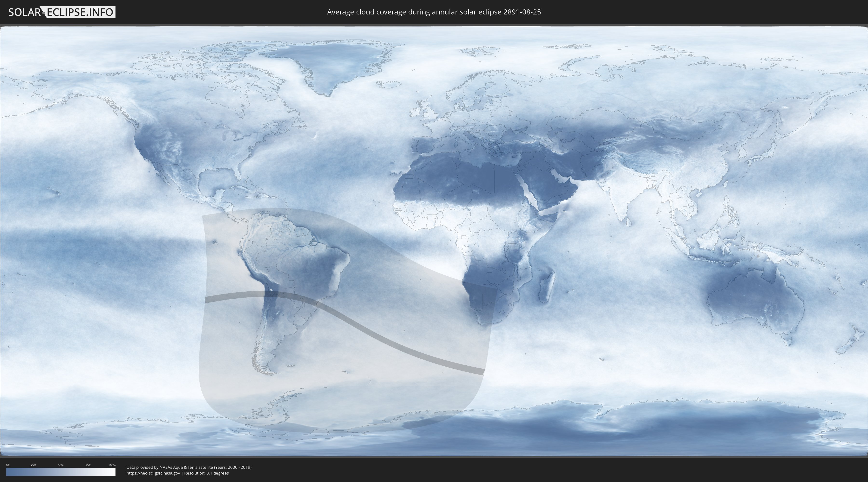Click the 75% legend label
868x482 pixels.
(88, 465)
